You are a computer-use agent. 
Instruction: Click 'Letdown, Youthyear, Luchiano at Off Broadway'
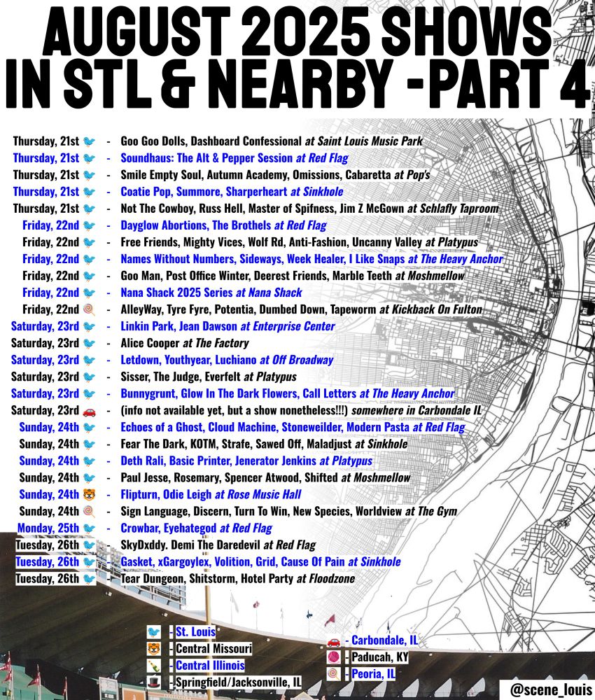pos(227,360)
